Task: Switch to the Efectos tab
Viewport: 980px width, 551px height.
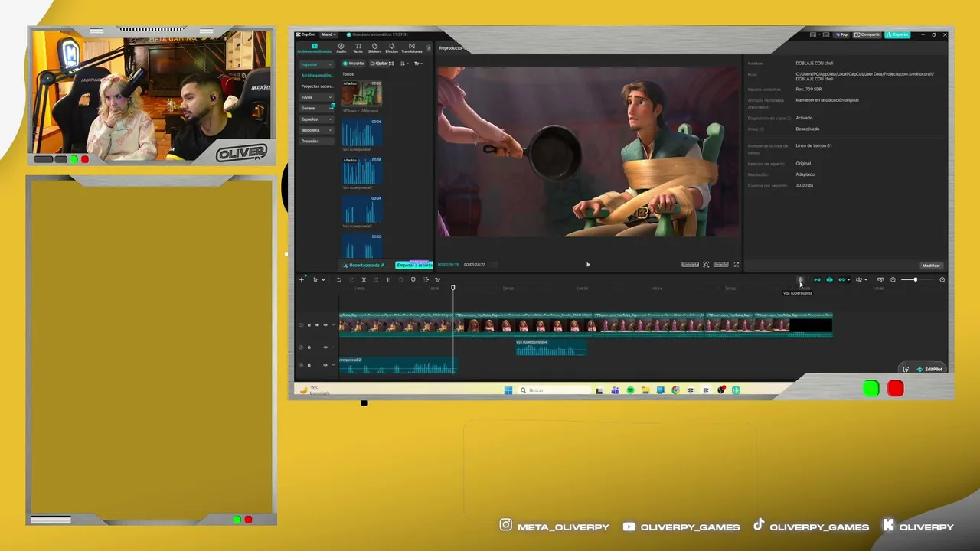Action: pyautogui.click(x=391, y=48)
